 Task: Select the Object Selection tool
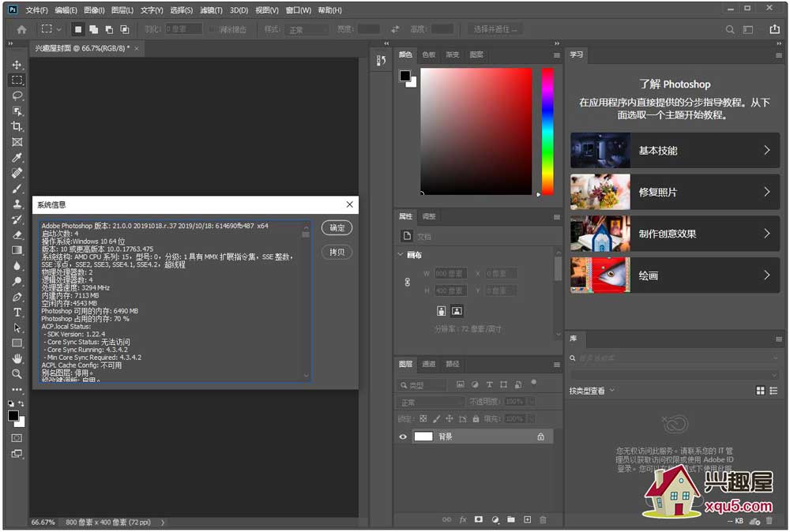coord(17,111)
